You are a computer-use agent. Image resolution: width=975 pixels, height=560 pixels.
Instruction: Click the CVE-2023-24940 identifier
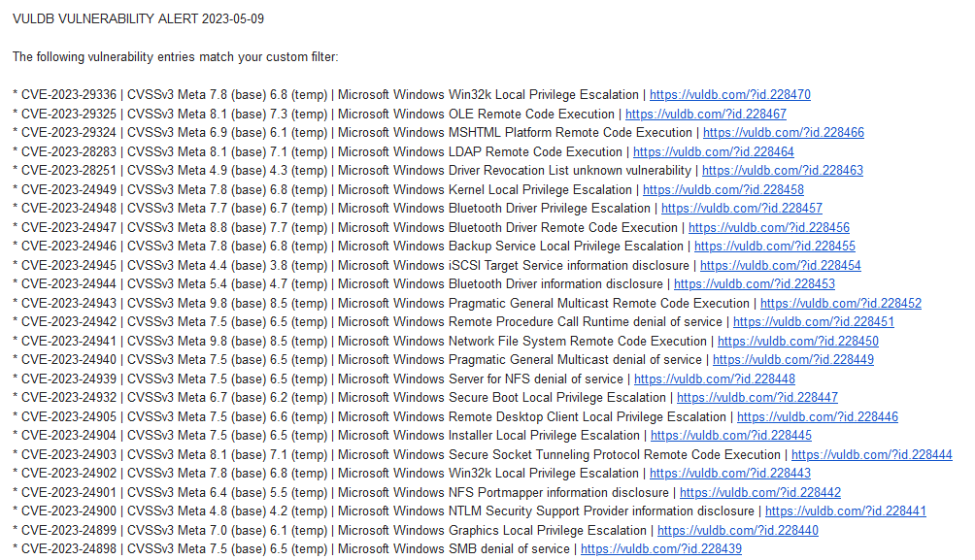coord(68,360)
